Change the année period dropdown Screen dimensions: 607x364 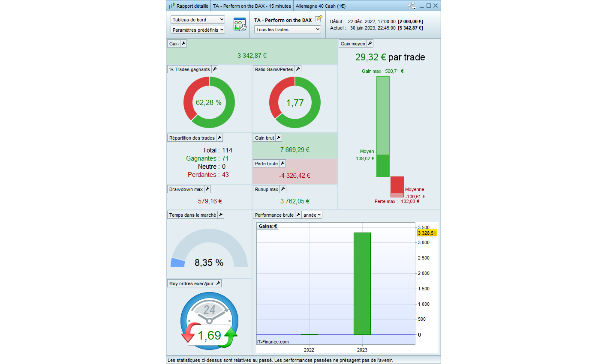(x=312, y=215)
